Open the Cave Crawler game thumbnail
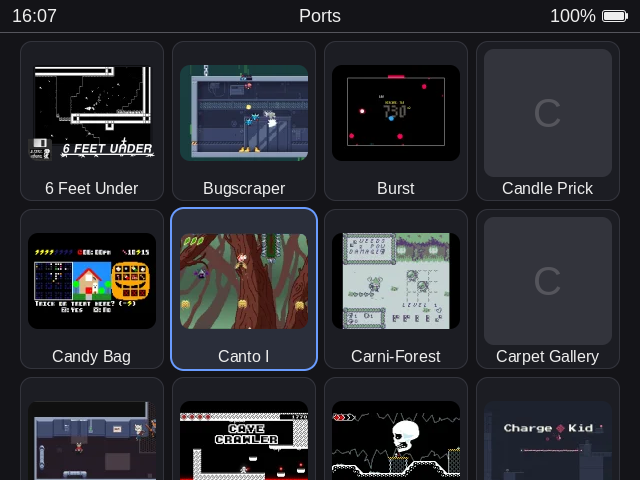Viewport: 640px width, 480px height. coord(244,440)
